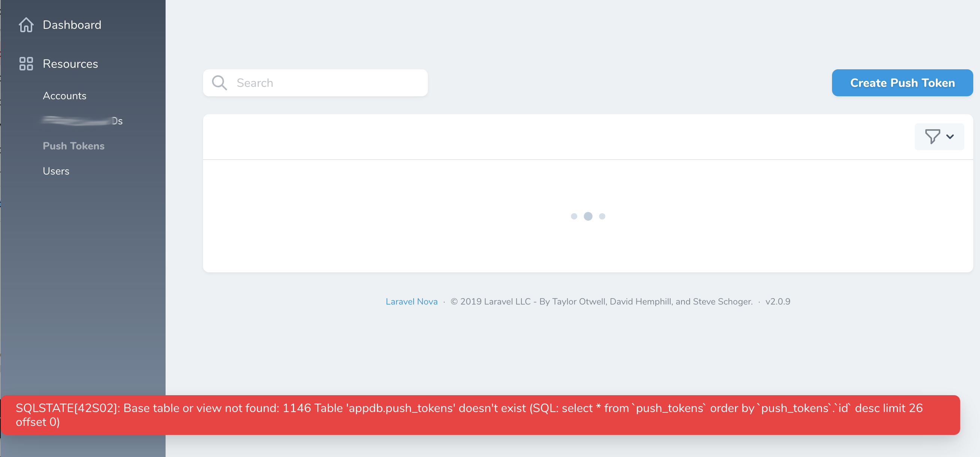Select the redacted resource above Push Tokens
The image size is (980, 457).
coord(82,121)
